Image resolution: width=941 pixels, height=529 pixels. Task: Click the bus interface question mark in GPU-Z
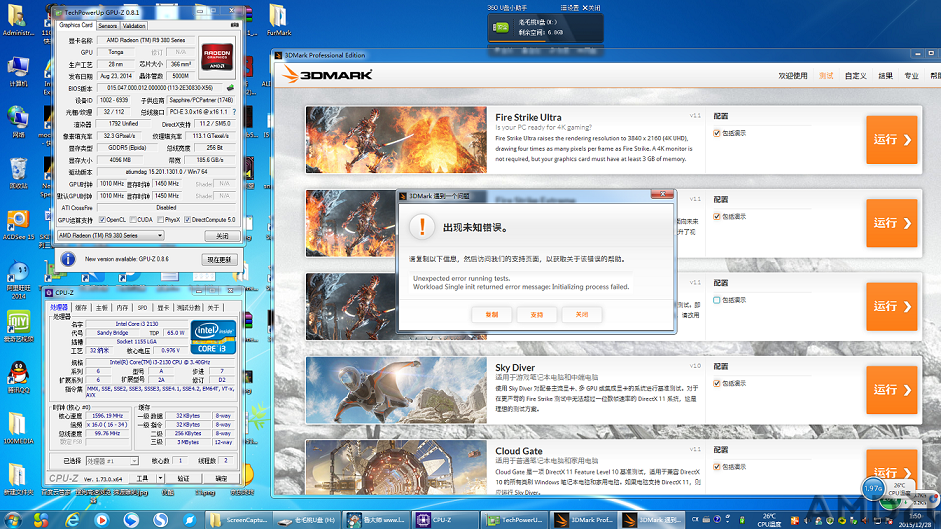(234, 112)
